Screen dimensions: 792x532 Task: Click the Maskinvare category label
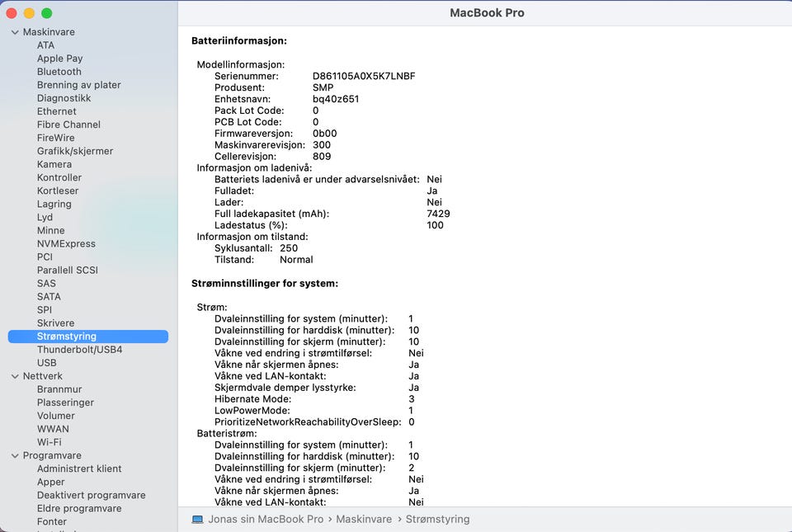pos(49,32)
